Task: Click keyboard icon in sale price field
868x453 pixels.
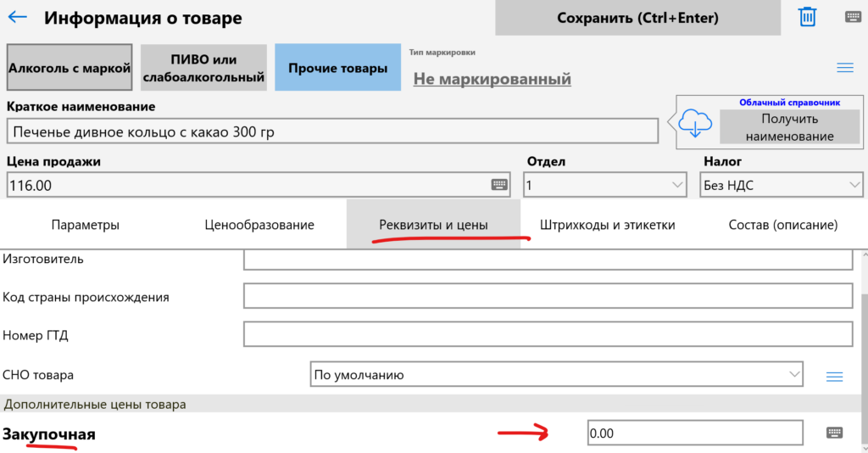Action: click(499, 184)
